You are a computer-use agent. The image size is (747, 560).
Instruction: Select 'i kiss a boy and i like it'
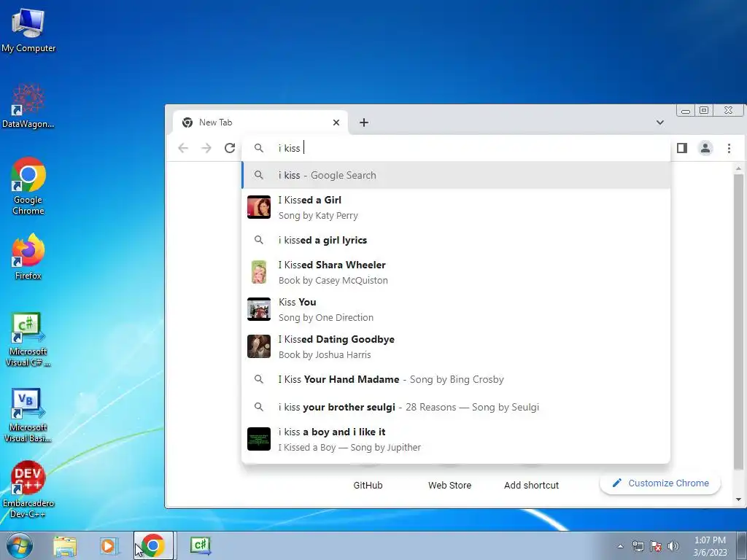(456, 439)
